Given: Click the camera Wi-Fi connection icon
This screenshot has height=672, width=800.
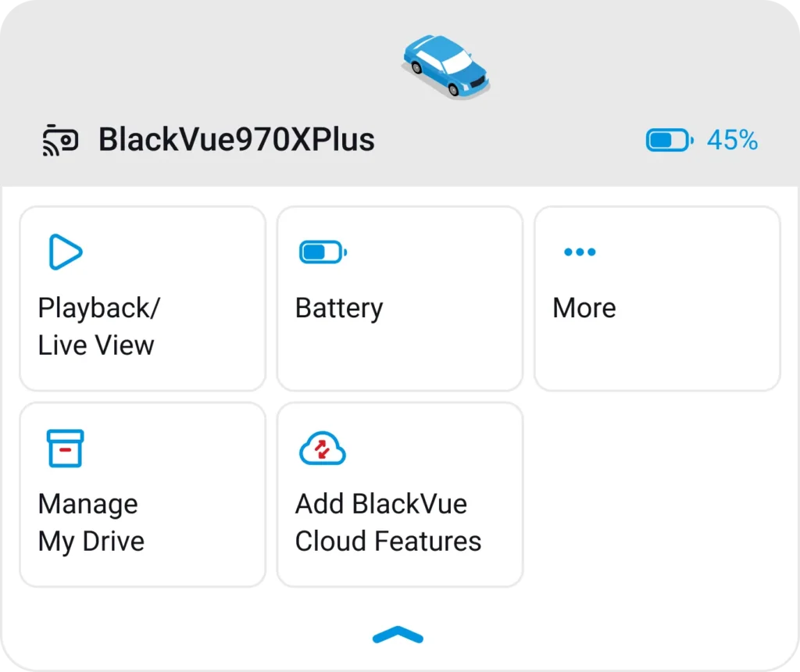Looking at the screenshot, I should point(60,141).
